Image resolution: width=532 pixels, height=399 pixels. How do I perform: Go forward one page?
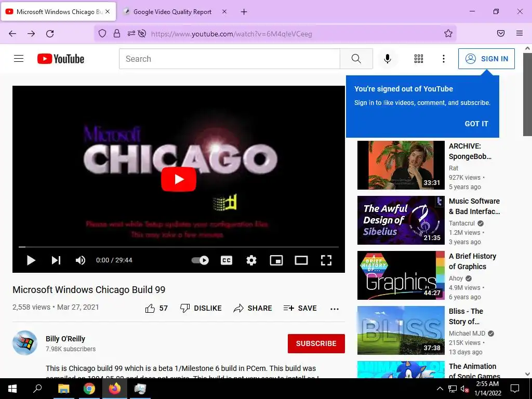click(31, 34)
